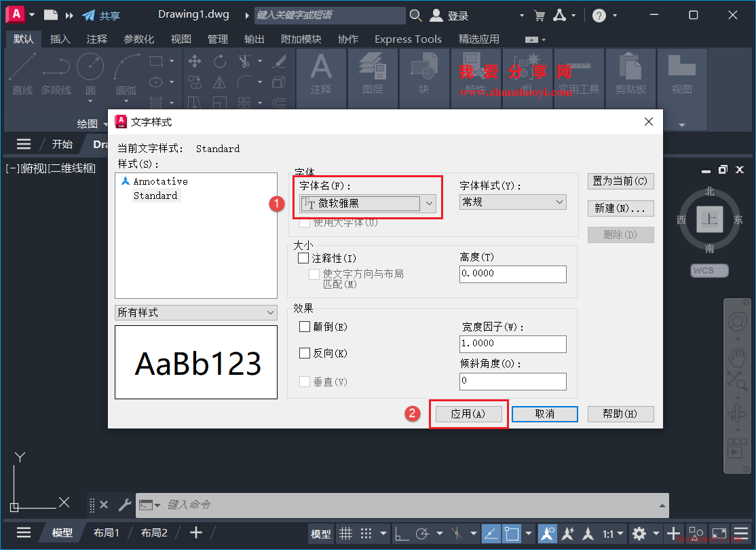The height and width of the screenshot is (550, 756).
Task: Click the Erase tool icon
Action: pyautogui.click(x=279, y=61)
